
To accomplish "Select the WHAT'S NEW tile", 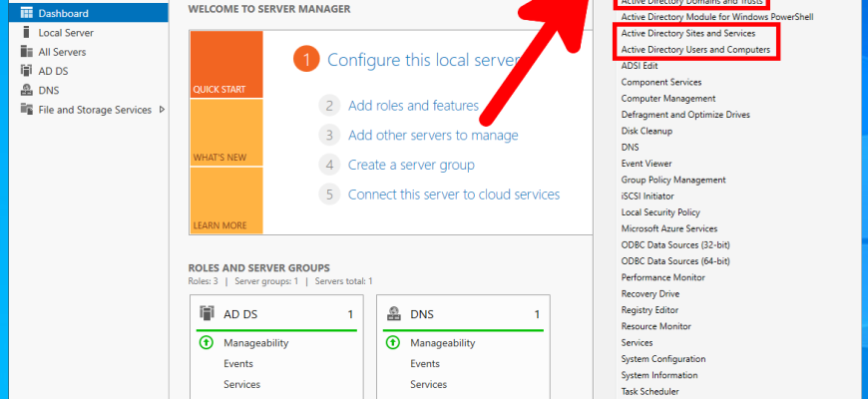I will pyautogui.click(x=225, y=134).
